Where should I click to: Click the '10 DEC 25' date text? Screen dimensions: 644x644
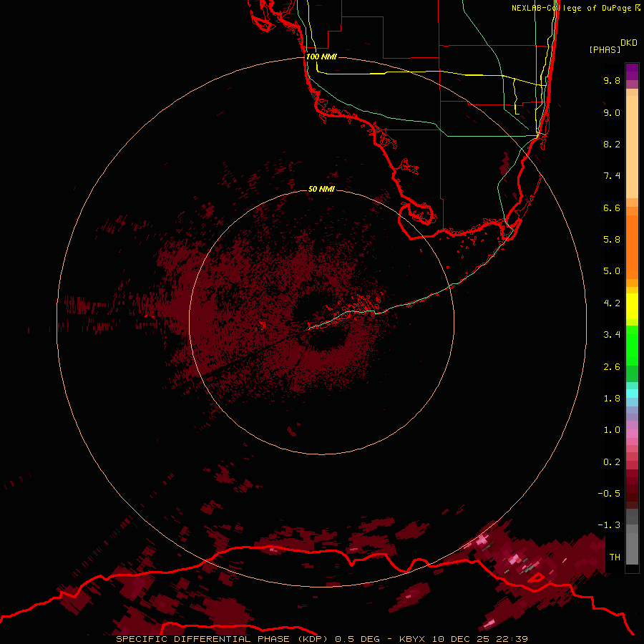tap(462, 639)
